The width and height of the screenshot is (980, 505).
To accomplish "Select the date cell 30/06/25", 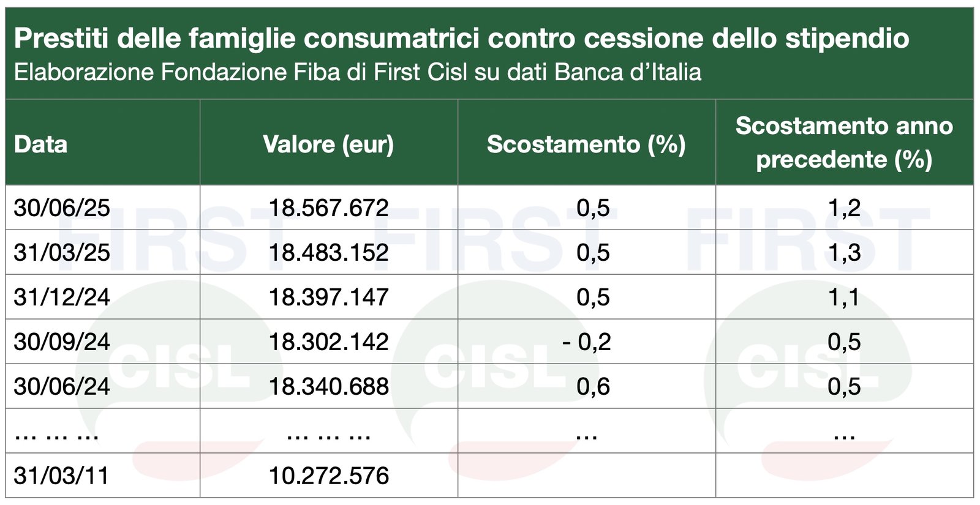I will coord(62,208).
